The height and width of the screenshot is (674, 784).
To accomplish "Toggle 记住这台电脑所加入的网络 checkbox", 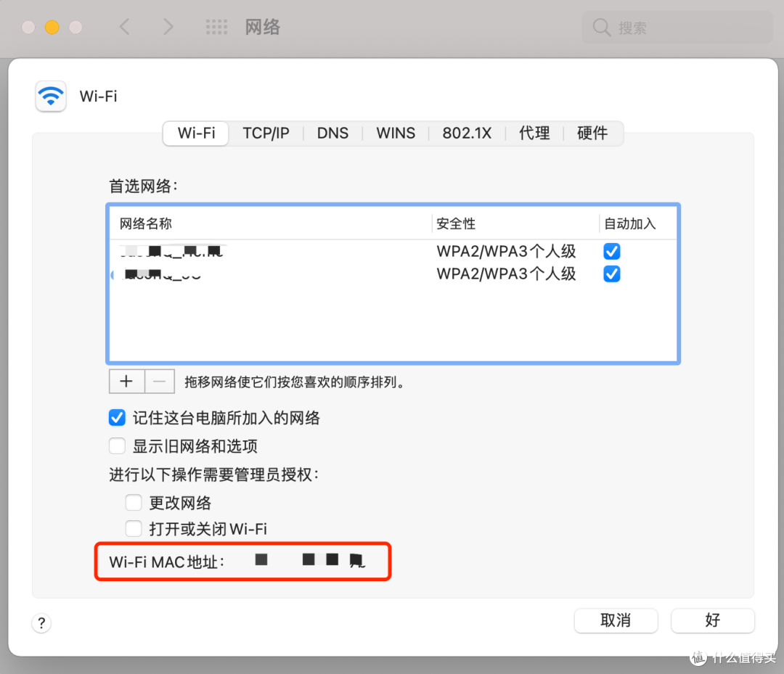I will (117, 418).
